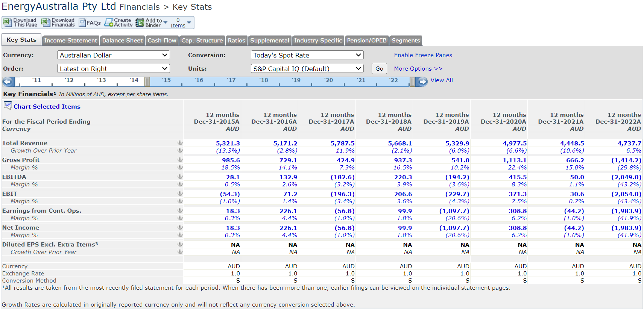Toggle the Total Revenue row chart selector
The image size is (644, 310).
coord(180,143)
